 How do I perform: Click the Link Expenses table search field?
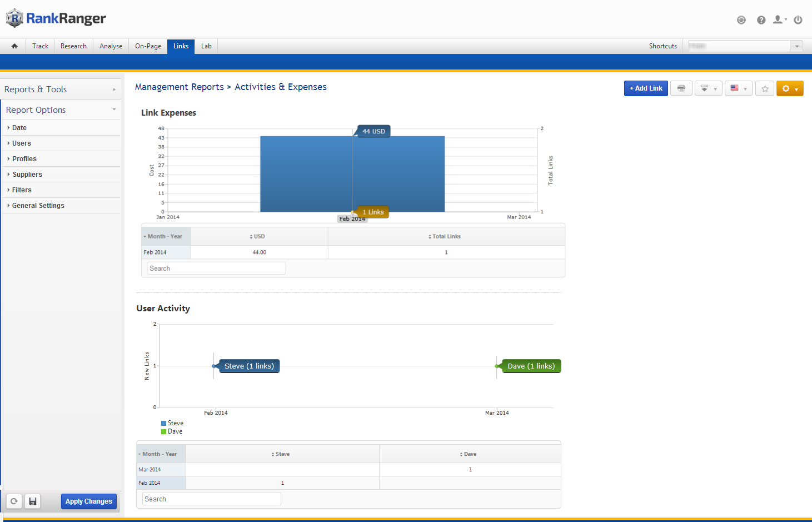(216, 269)
